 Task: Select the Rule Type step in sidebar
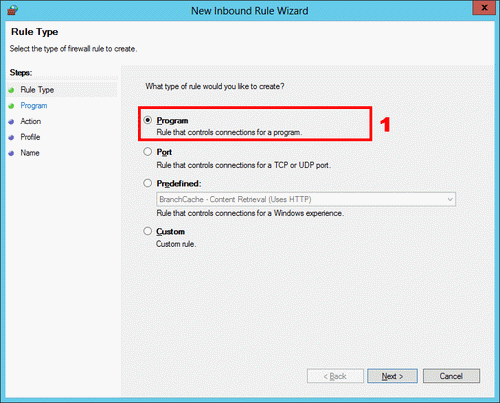click(37, 90)
